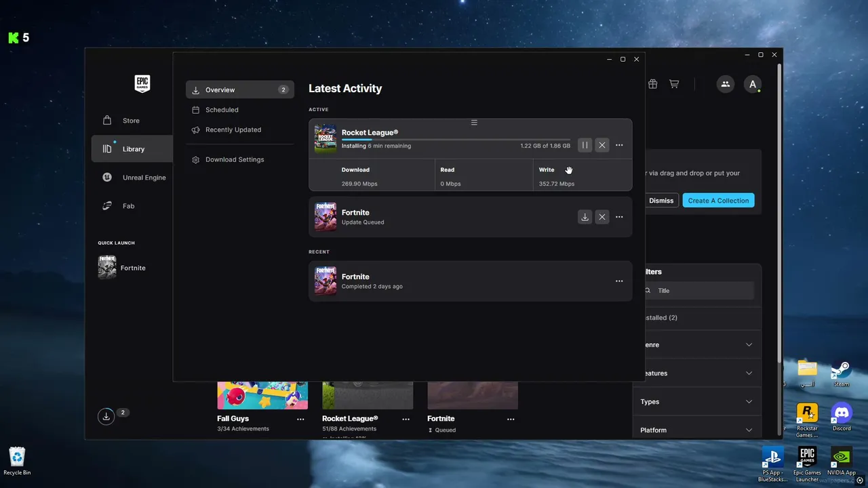Open the Rocket League library card options menu
Screen dimensions: 868x488
click(x=406, y=420)
